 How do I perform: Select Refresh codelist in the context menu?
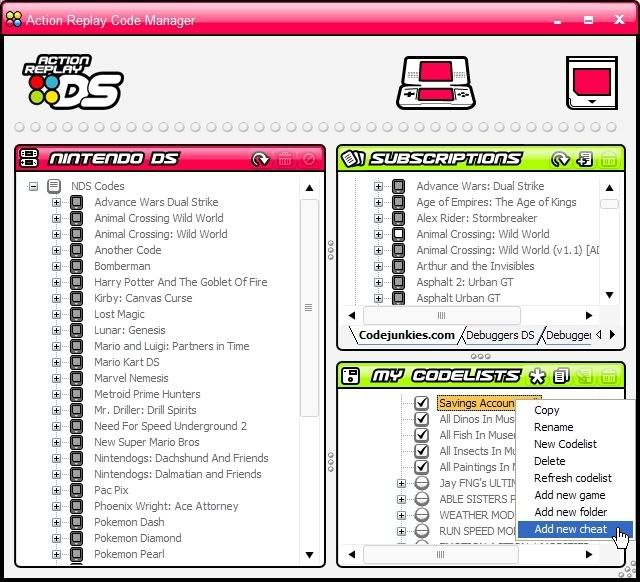[x=575, y=478]
